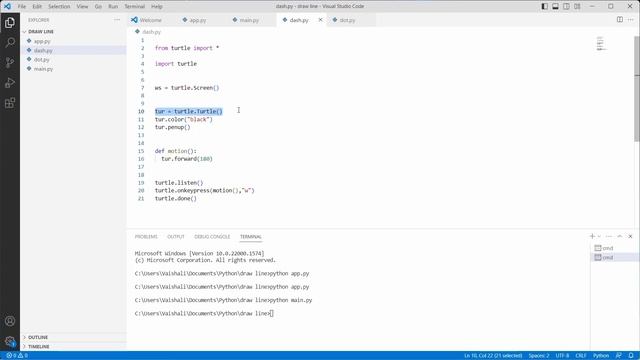Toggle secondary side bar layout icon

[567, 6]
